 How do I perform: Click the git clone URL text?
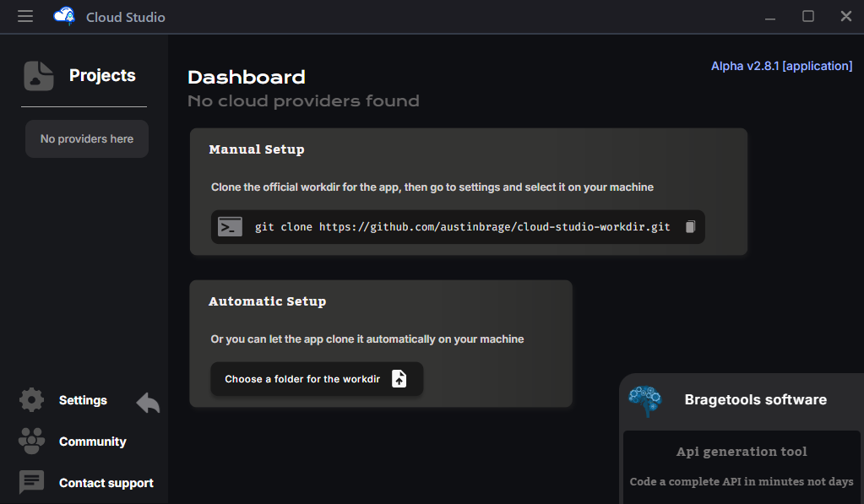pyautogui.click(x=462, y=227)
